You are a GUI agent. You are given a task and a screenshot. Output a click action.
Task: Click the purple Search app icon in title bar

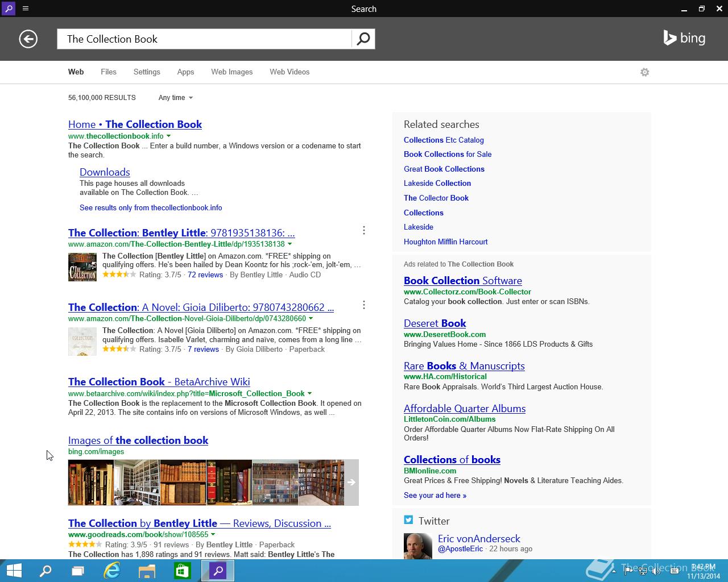point(9,9)
